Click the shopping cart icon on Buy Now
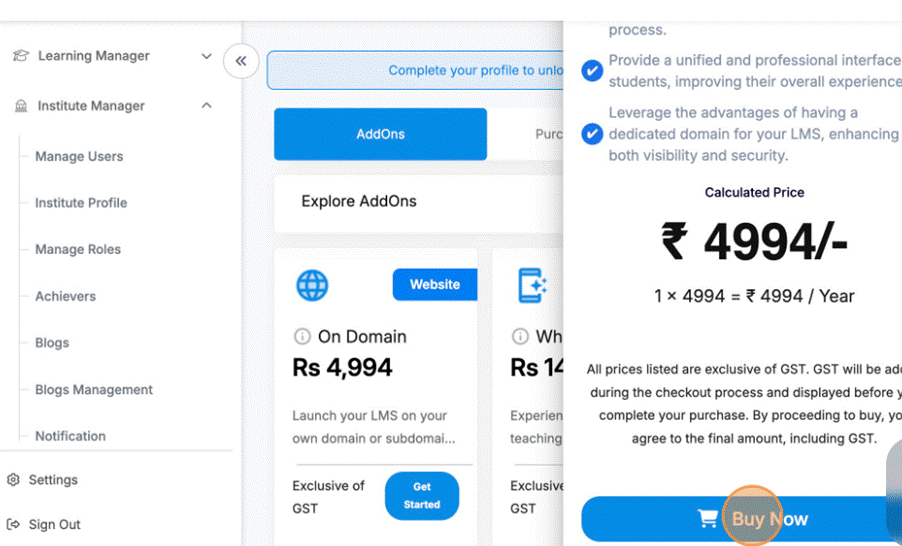Screen dimensions: 902x546 click(708, 519)
